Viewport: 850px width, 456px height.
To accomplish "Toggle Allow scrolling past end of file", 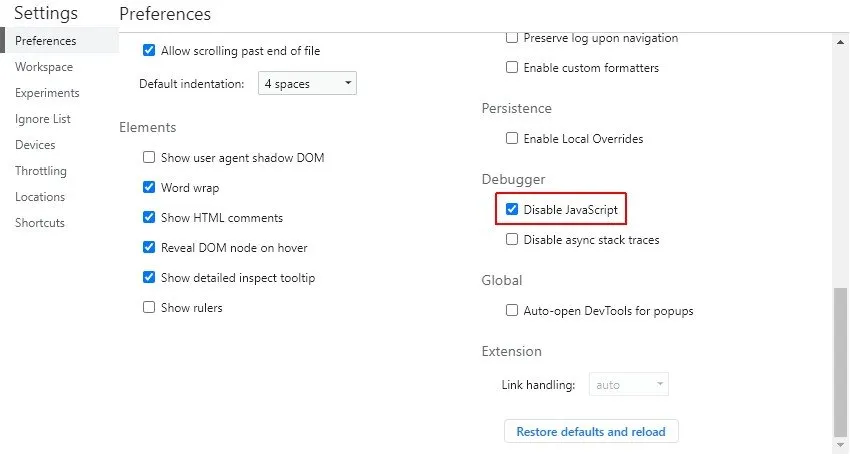I will coord(149,51).
